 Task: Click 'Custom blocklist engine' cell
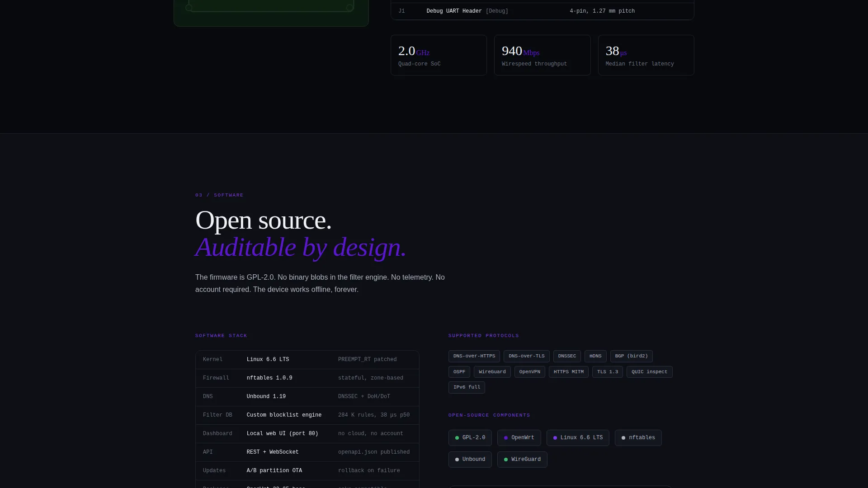284,415
